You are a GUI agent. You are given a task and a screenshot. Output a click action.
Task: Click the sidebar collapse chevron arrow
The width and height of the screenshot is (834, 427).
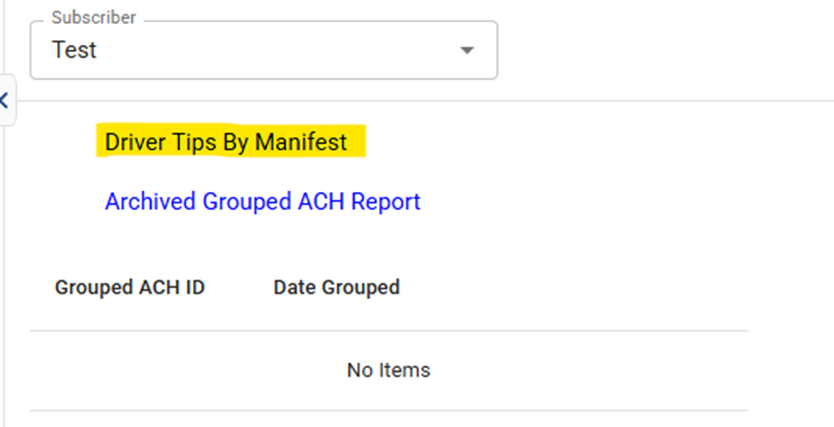pos(5,100)
